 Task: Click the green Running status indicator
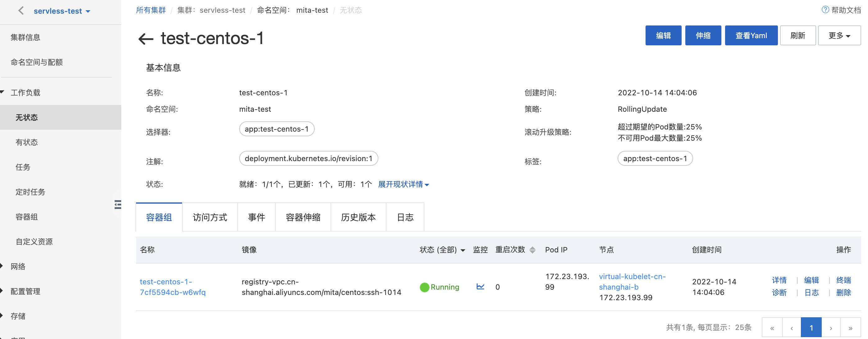tap(425, 287)
